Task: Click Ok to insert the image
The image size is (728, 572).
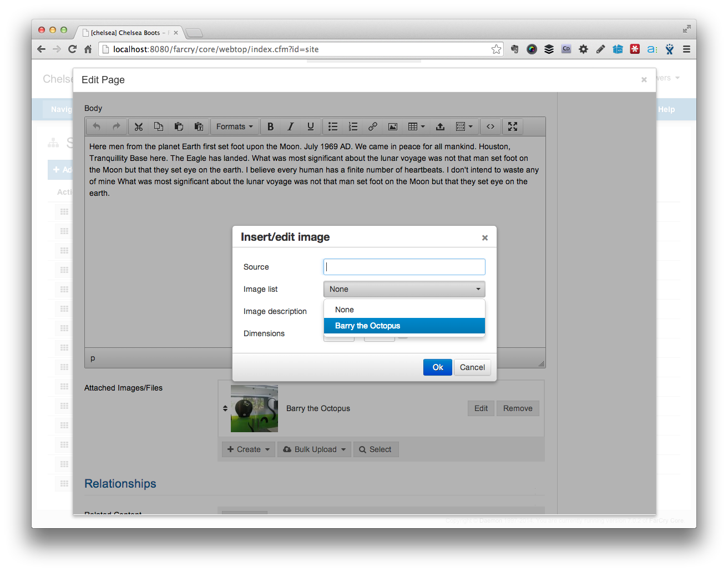Action: tap(437, 367)
